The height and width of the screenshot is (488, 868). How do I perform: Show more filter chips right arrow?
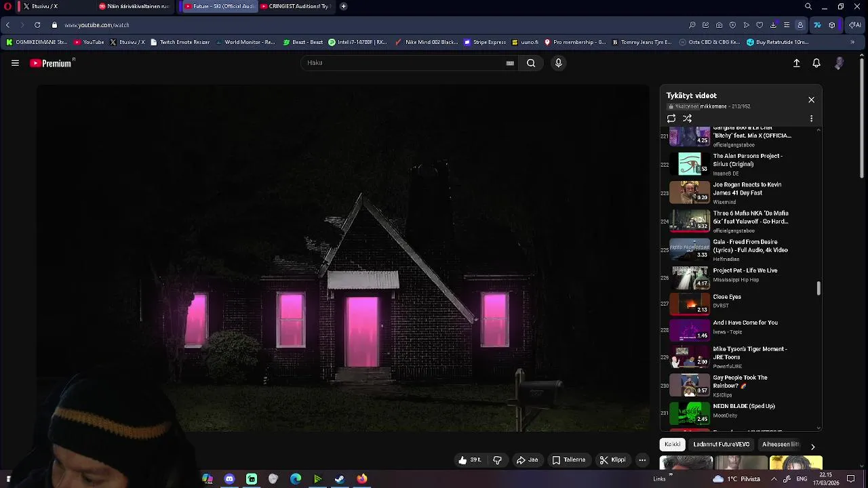(x=812, y=447)
